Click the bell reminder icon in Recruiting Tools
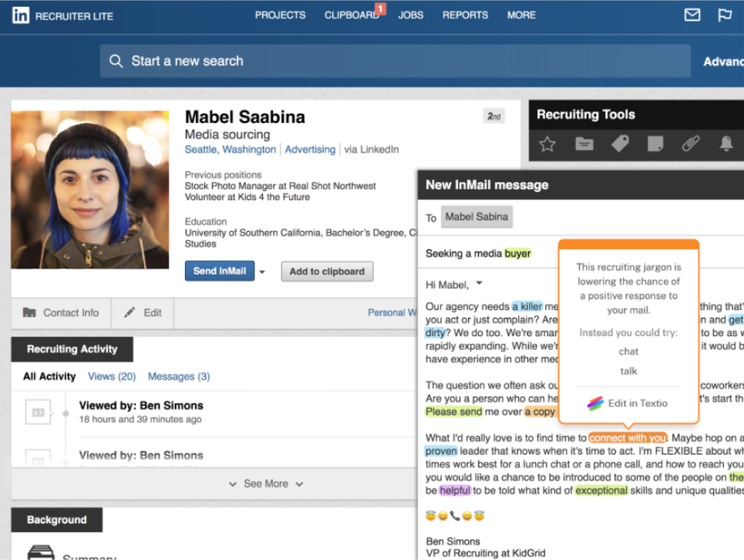 click(x=726, y=144)
